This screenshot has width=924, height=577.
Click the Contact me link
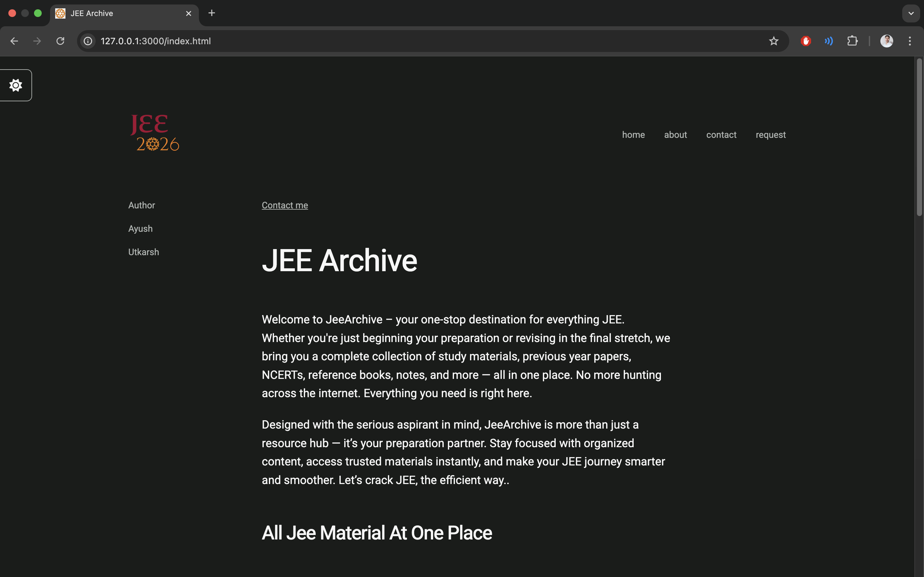pyautogui.click(x=285, y=205)
